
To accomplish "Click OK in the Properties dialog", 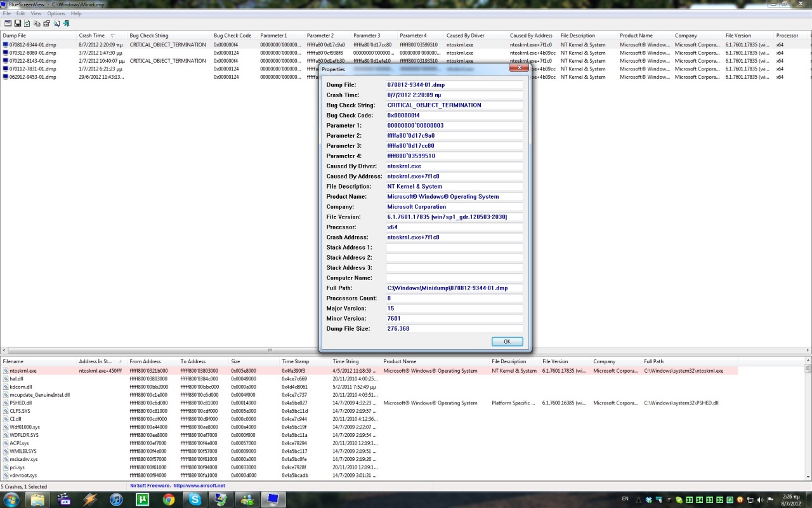I will coord(507,342).
